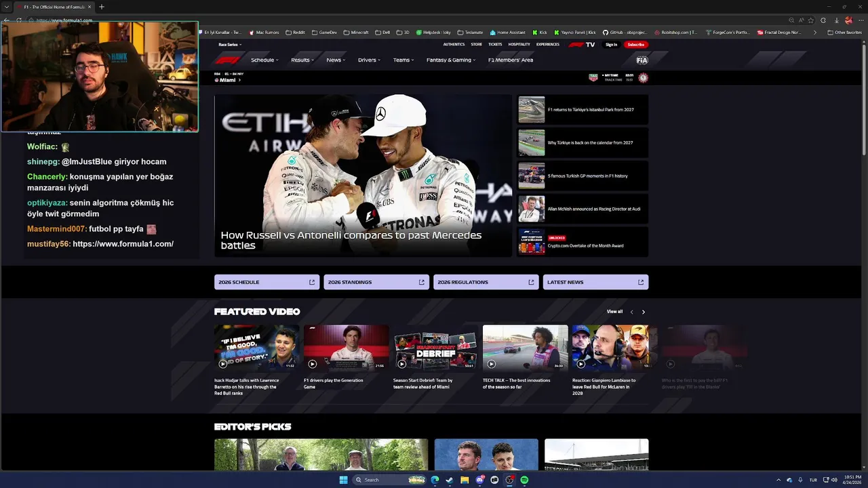Click the favorites star icon in address bar
Screen dimensions: 868x488
811,20
